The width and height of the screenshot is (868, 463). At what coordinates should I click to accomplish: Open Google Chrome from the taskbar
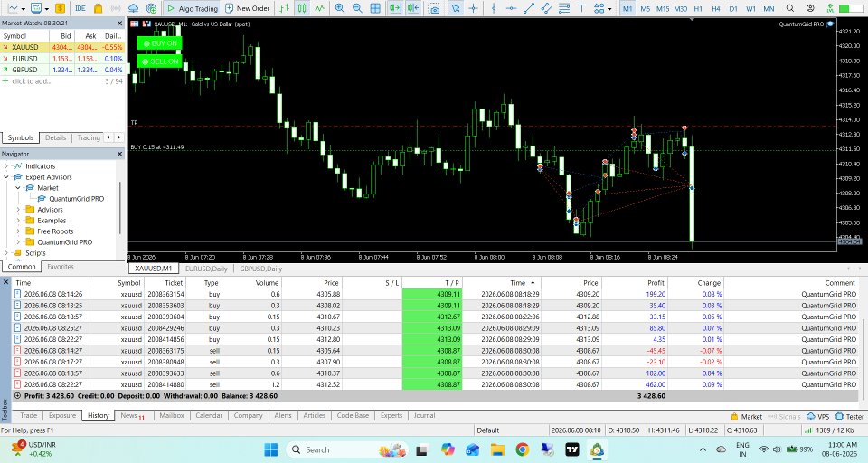(522, 449)
